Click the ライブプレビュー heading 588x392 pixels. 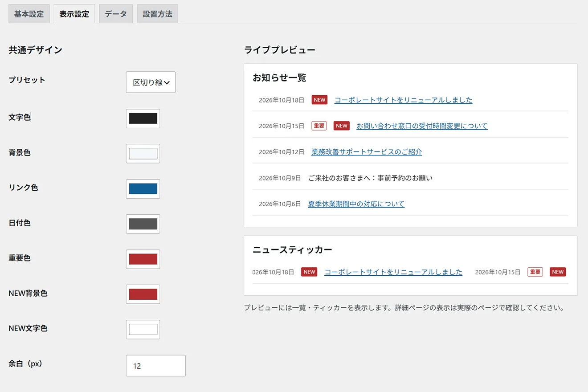point(280,50)
